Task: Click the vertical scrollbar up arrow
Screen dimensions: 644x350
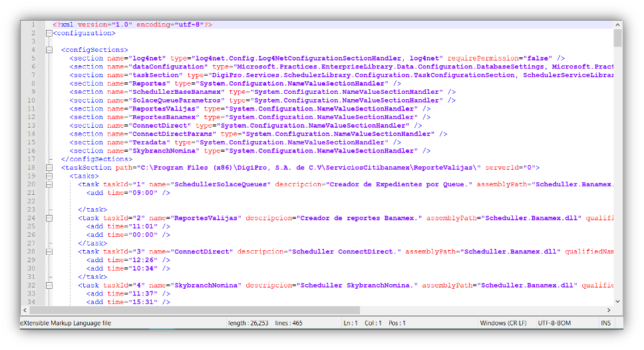Action: 618,25
